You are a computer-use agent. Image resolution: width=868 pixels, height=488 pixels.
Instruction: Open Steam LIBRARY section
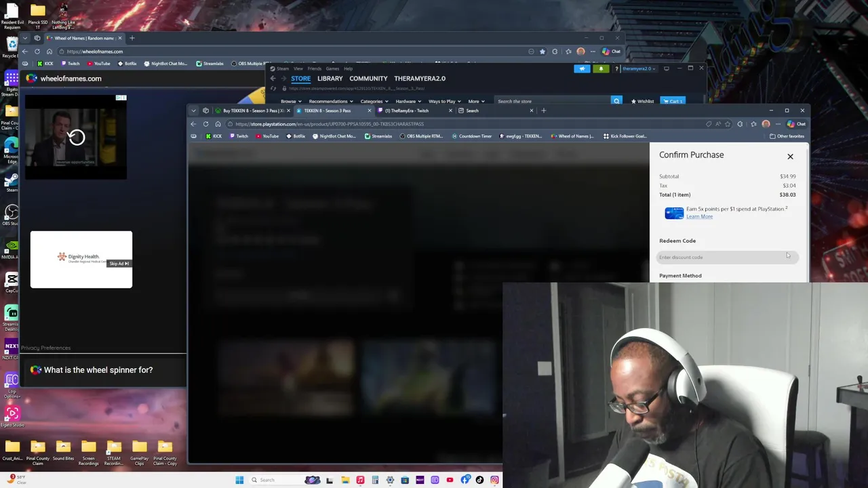(330, 79)
